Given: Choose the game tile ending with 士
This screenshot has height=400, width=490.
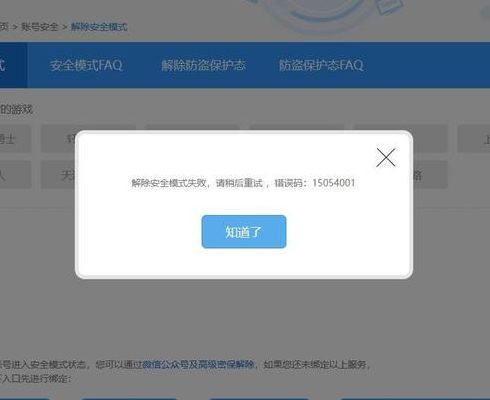Looking at the screenshot, I should pyautogui.click(x=15, y=139).
